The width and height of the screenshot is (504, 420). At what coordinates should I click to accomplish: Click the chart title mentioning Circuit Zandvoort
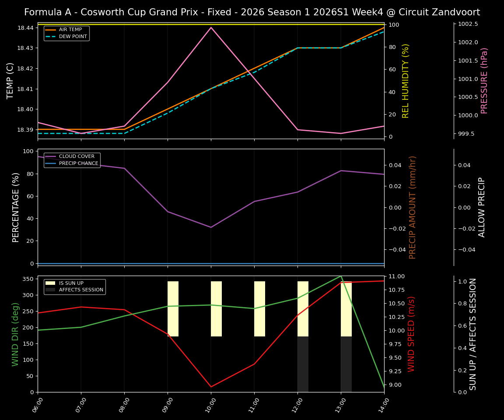(x=252, y=12)
